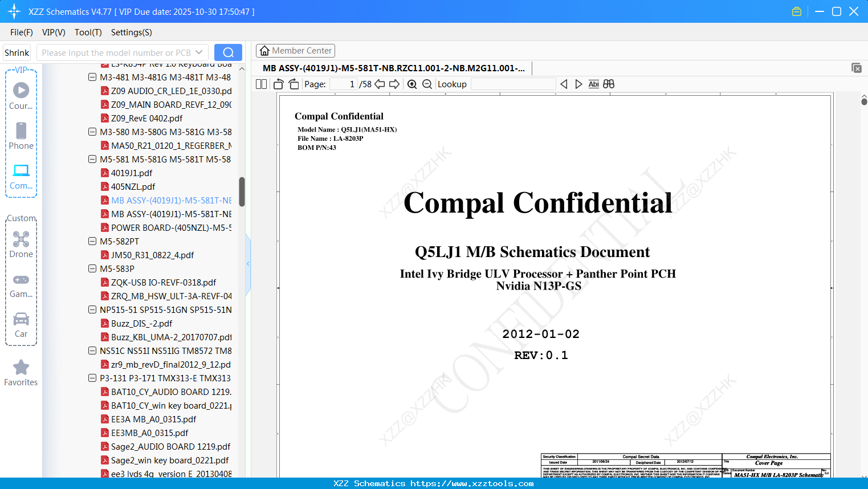Zoom out of the schematic

tap(427, 84)
